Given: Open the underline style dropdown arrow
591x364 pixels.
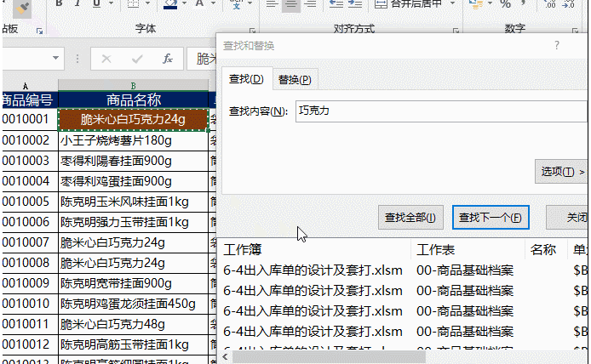Looking at the screenshot, I should 111,3.
